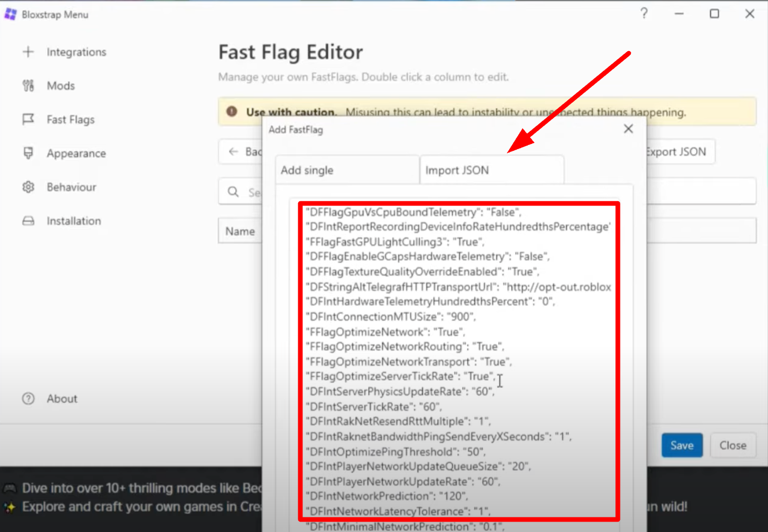Close the Add FastFlag dialog

click(x=628, y=129)
